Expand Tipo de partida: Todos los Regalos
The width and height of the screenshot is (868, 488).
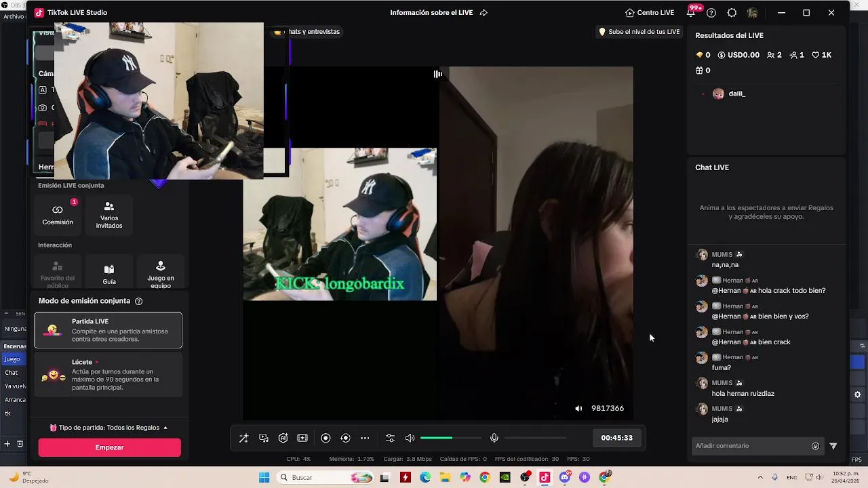(x=108, y=428)
